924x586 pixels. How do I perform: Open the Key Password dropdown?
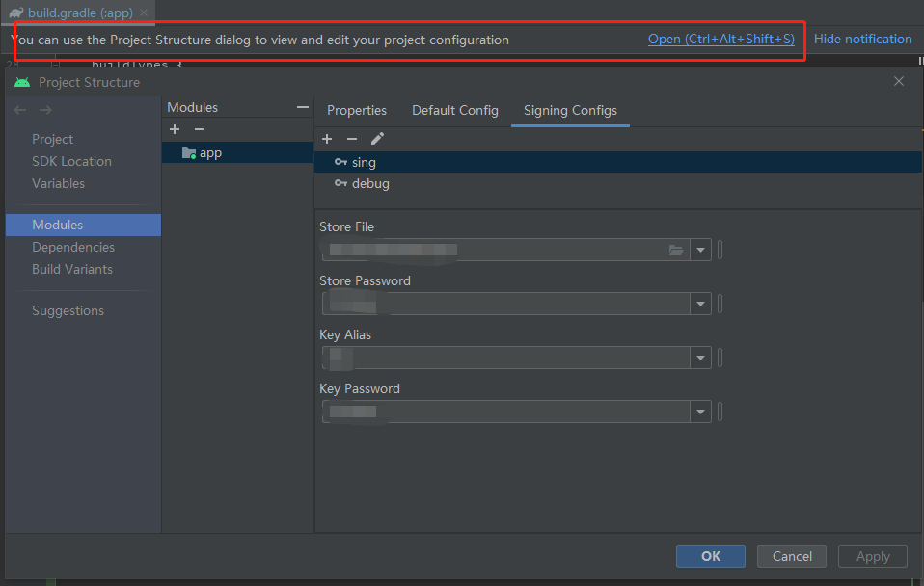pyautogui.click(x=701, y=412)
